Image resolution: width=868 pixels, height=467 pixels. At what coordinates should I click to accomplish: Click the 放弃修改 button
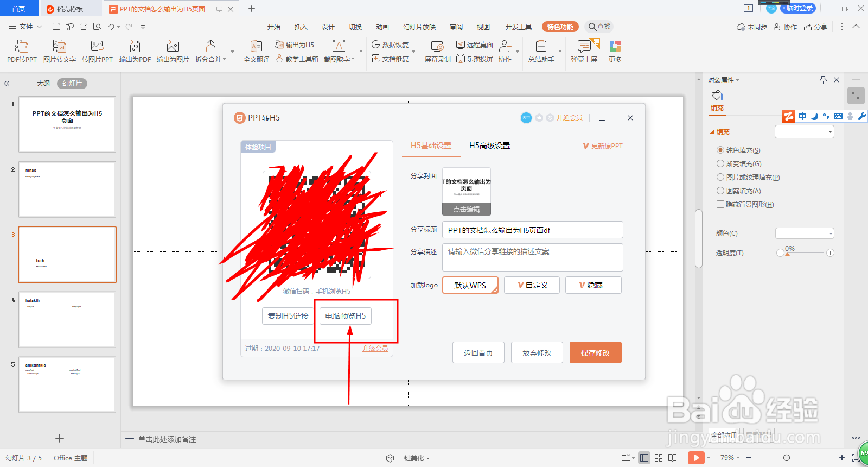(x=537, y=353)
